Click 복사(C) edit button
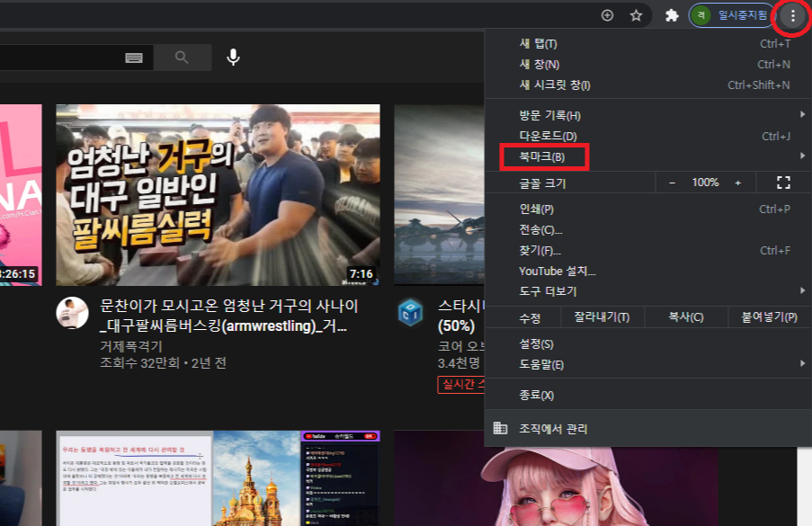The width and height of the screenshot is (812, 526). (685, 317)
